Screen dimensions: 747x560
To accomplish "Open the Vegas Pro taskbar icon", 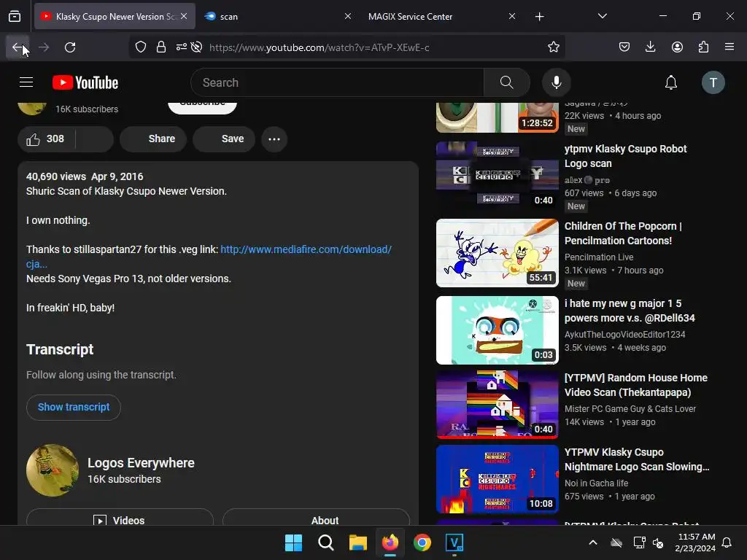I will (454, 542).
